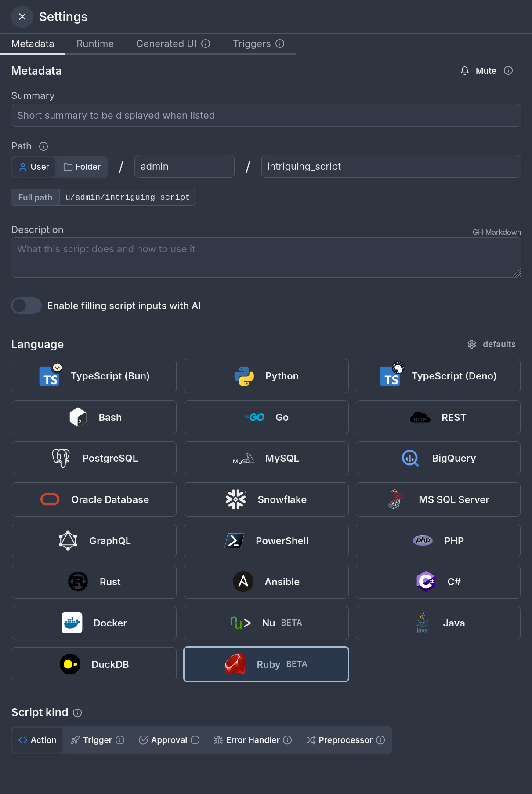
Task: Close the Settings panel
Action: pos(22,17)
